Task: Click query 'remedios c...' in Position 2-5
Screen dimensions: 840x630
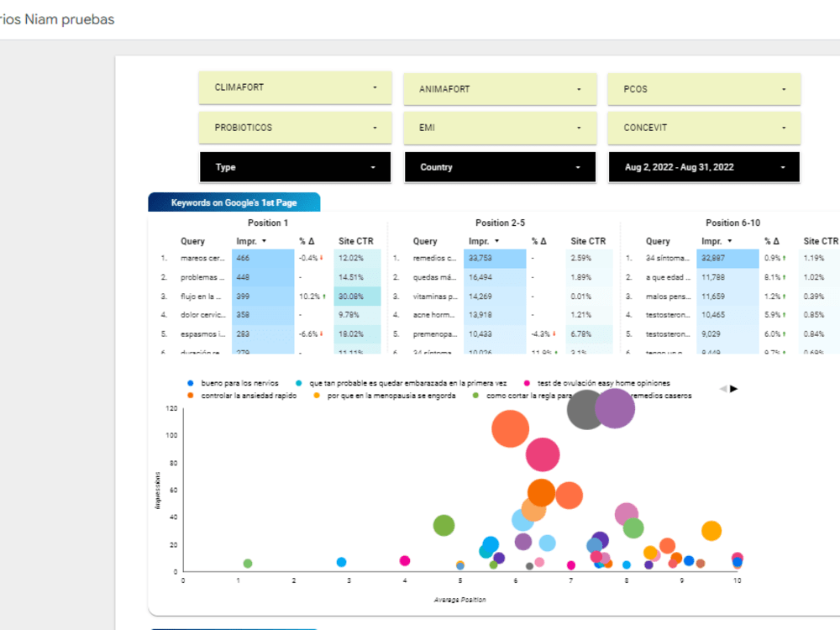Action: pyautogui.click(x=434, y=258)
